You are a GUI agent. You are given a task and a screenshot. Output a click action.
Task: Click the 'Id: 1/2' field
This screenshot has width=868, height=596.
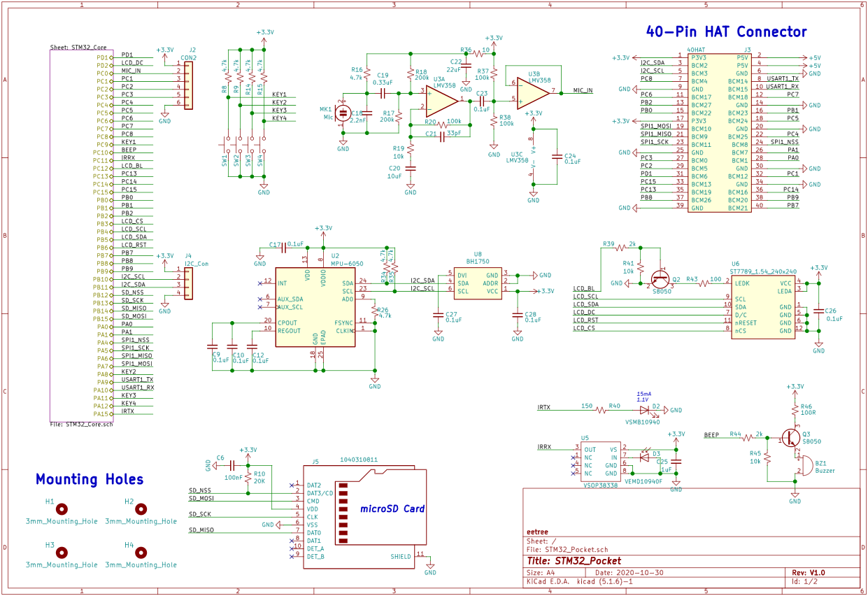pos(804,581)
